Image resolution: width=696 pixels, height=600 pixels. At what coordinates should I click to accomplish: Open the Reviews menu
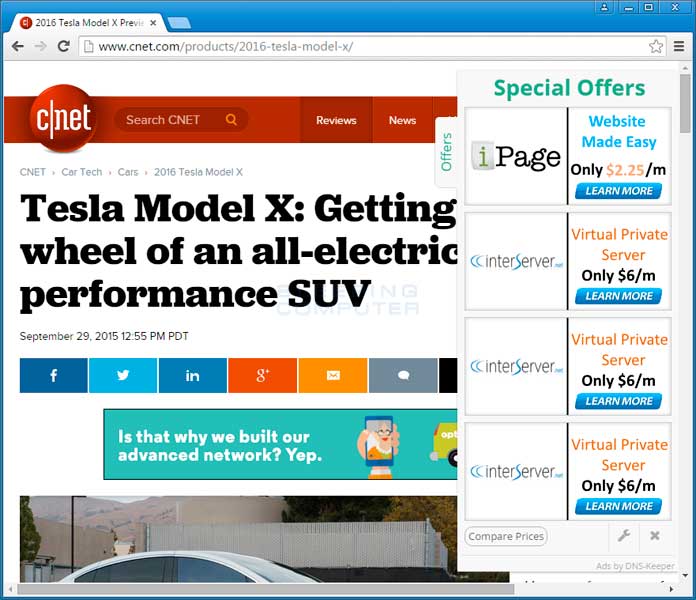[336, 120]
